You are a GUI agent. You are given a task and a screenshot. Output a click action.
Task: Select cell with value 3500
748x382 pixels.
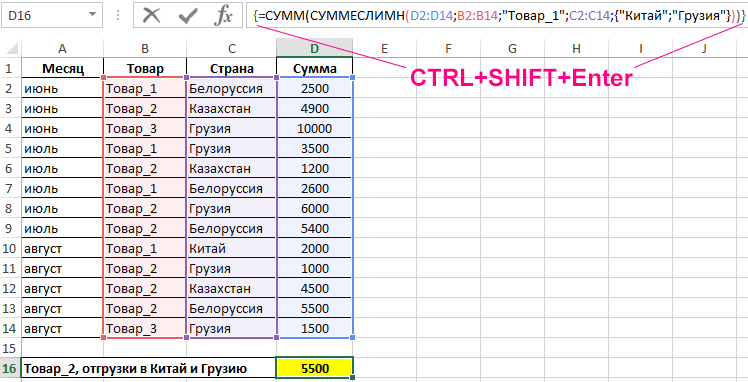[x=314, y=148]
